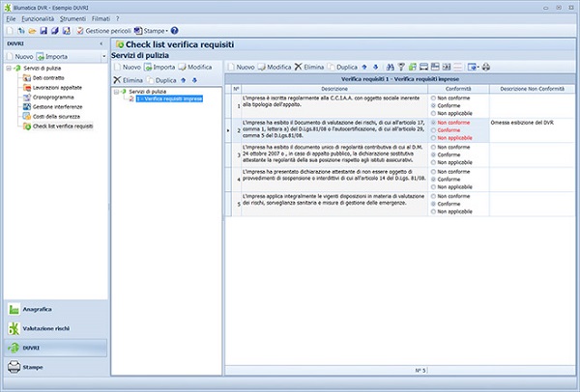Screen dimensions: 580x392
Task: Move item up with middle panel arrow
Action: click(184, 79)
